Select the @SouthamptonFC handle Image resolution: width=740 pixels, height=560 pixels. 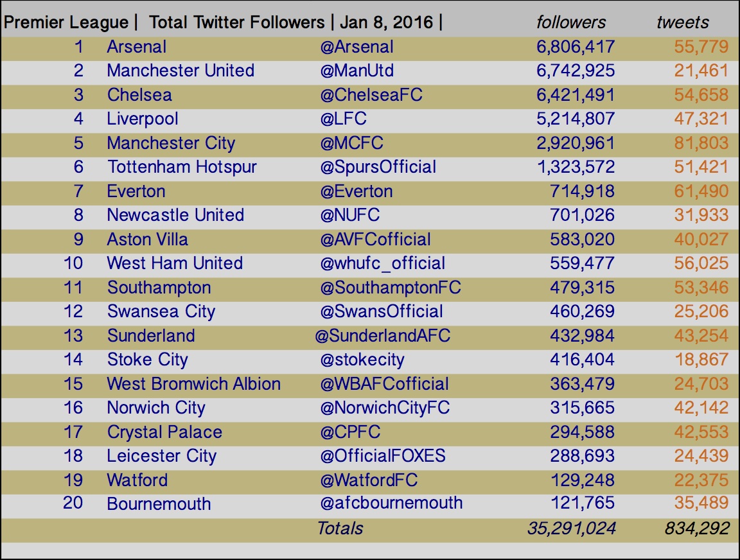391,287
